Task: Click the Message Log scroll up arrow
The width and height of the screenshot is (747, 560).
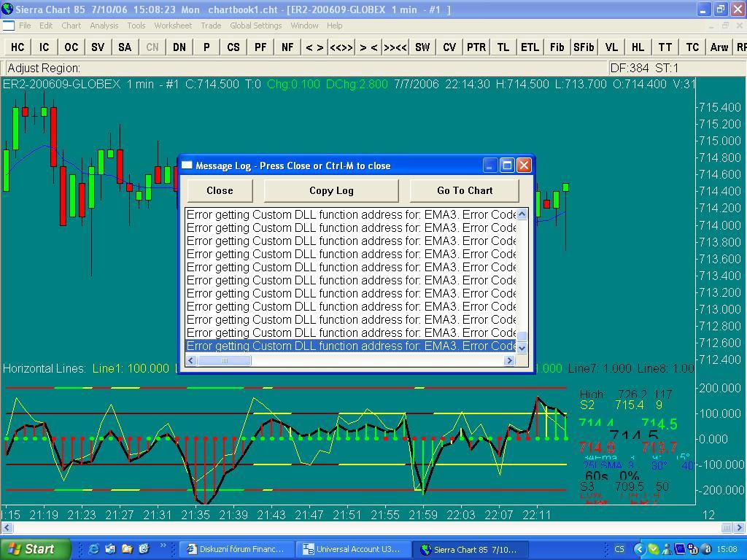Action: [x=521, y=214]
